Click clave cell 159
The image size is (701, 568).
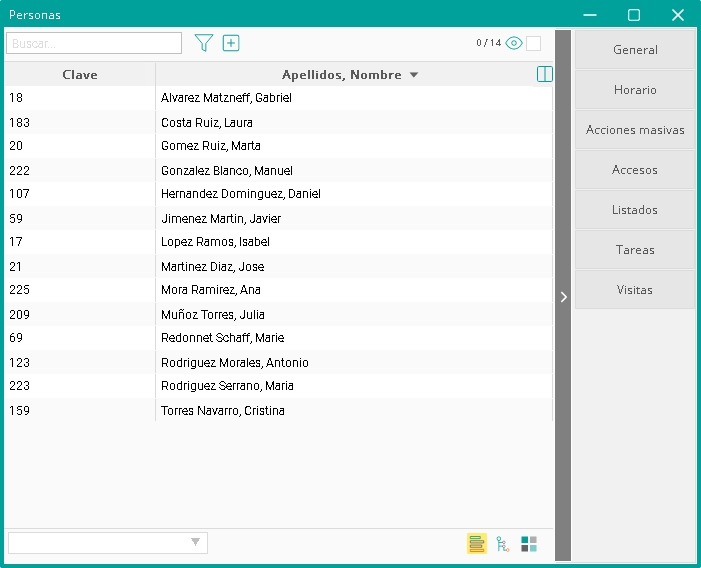[x=80, y=410]
